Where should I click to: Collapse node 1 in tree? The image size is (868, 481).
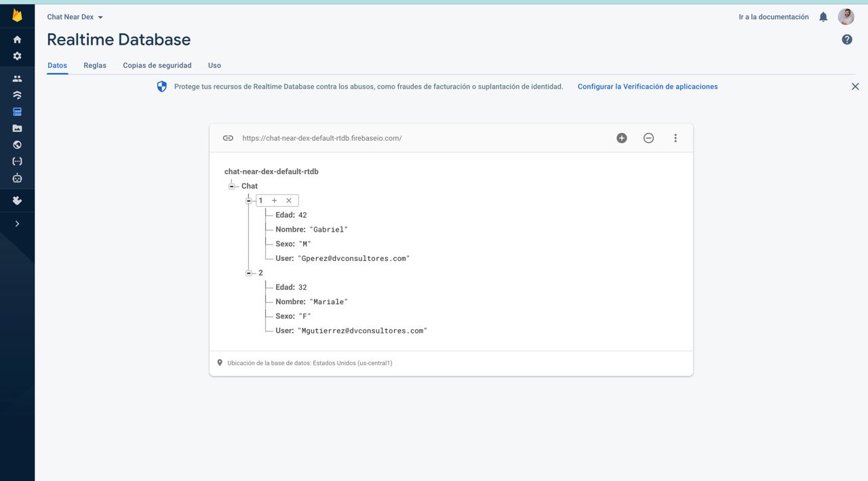(x=249, y=201)
